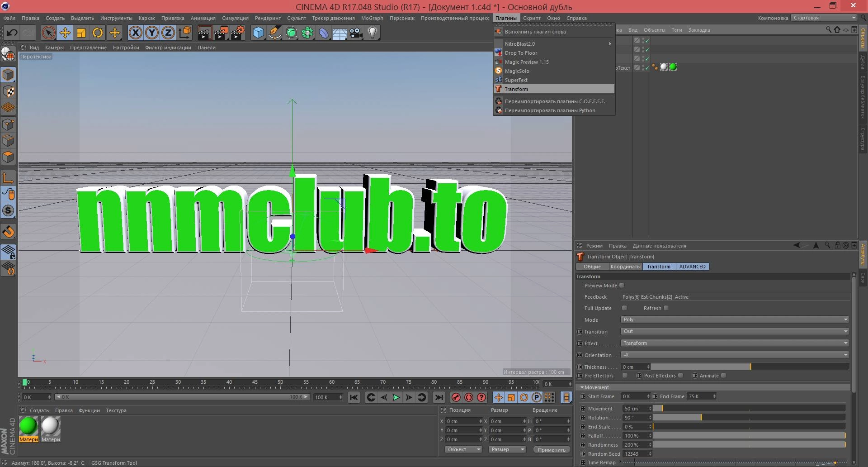Screen dimensions: 868x467
Task: Toggle the Full Update checkbox
Action: [624, 308]
